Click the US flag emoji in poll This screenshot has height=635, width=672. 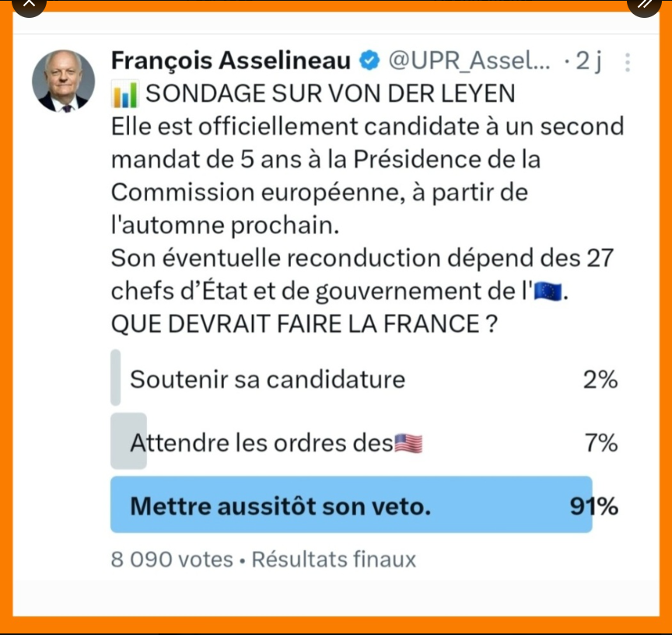tap(408, 443)
